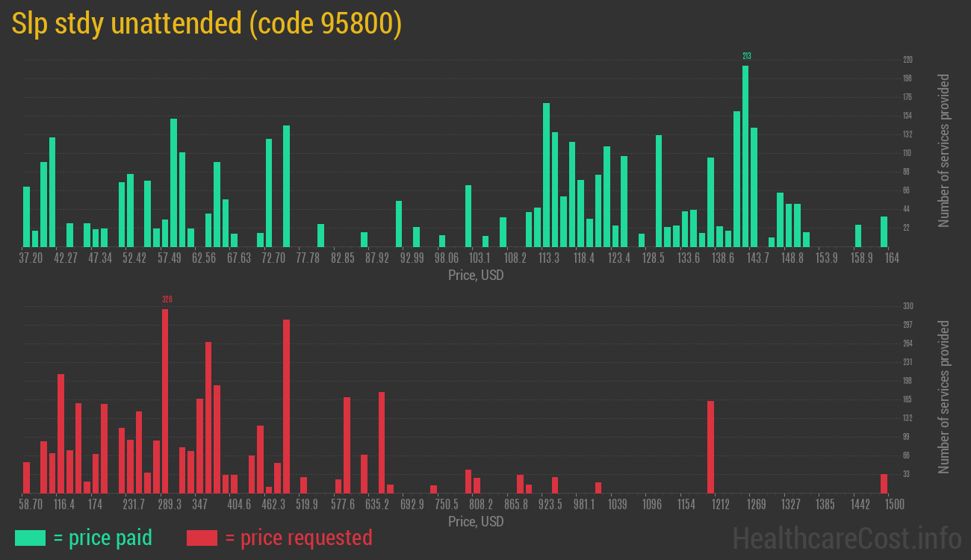The image size is (971, 560).
Task: Click the green chart's vertical axis title
Action: (944, 150)
